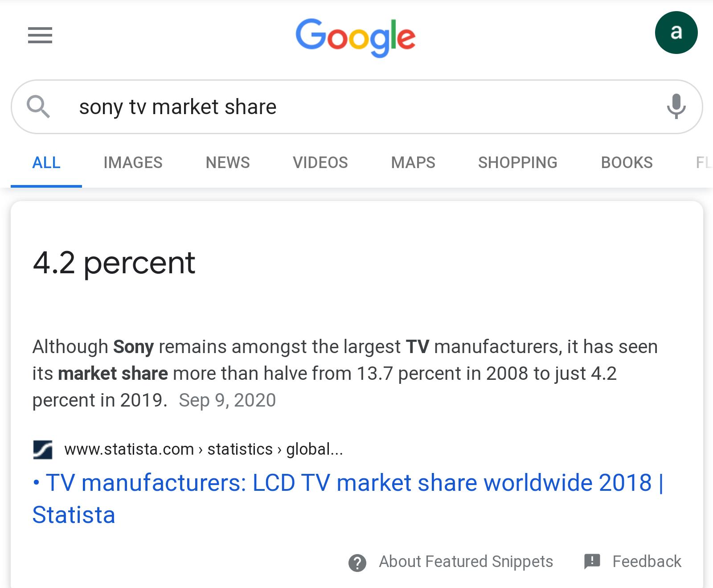Screen dimensions: 713x588
Task: Click in the search query field
Action: point(356,107)
